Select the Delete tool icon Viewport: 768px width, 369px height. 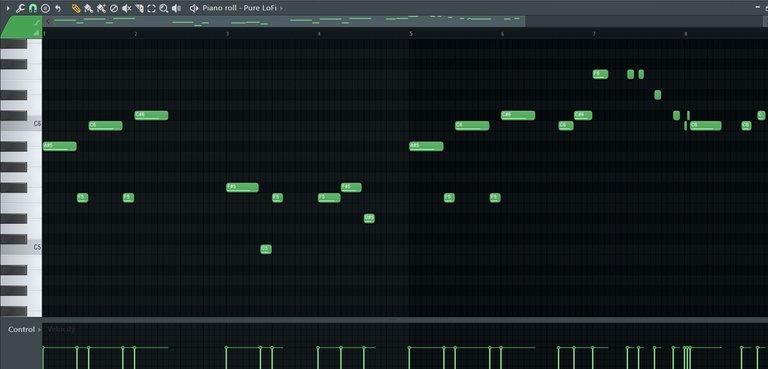(x=114, y=8)
